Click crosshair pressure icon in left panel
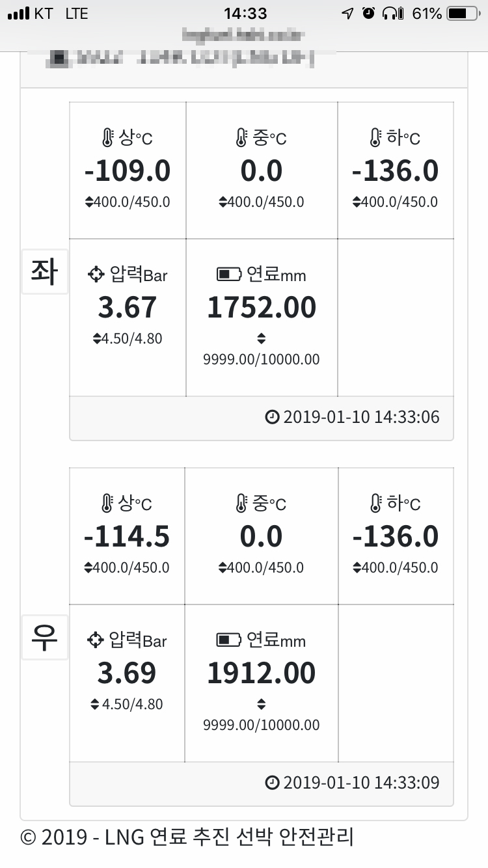 96,275
